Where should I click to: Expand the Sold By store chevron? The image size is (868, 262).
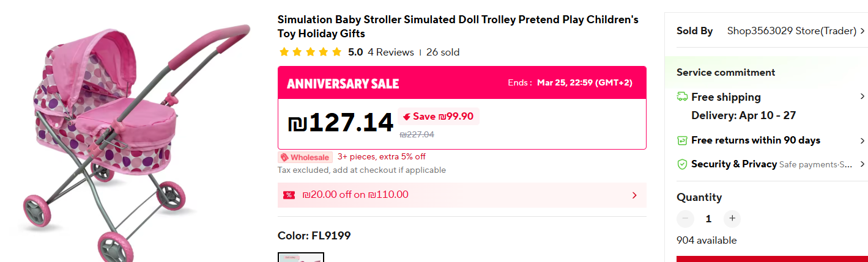(x=862, y=31)
